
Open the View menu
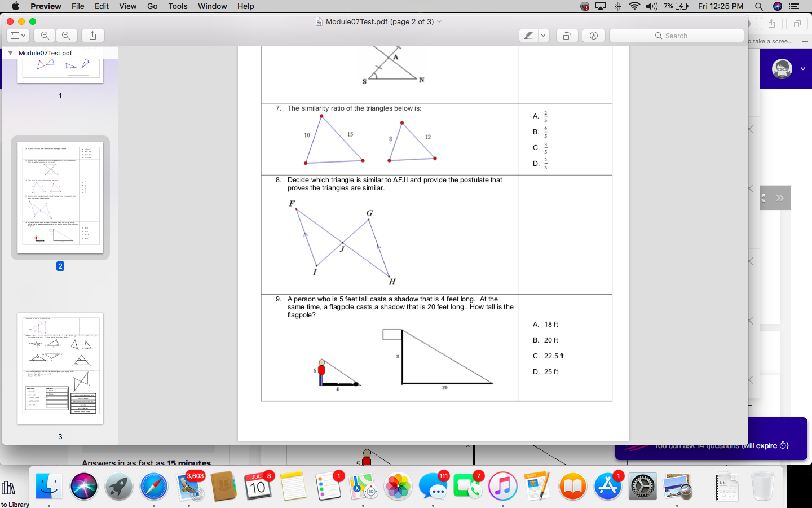(127, 6)
